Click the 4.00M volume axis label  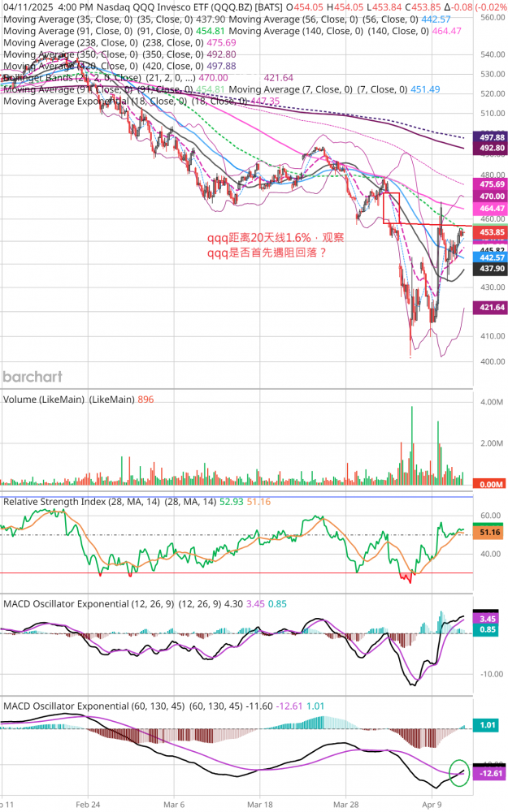(492, 402)
